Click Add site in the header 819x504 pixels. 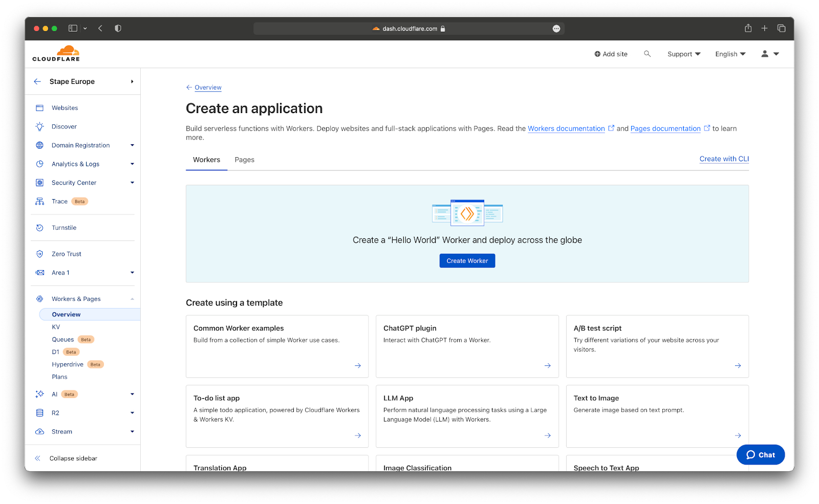point(611,54)
